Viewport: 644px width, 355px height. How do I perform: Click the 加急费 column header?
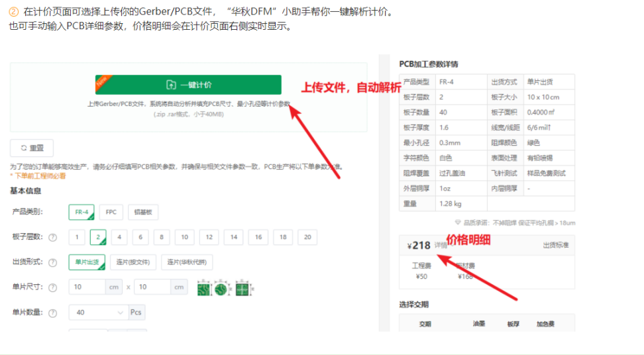click(x=545, y=324)
